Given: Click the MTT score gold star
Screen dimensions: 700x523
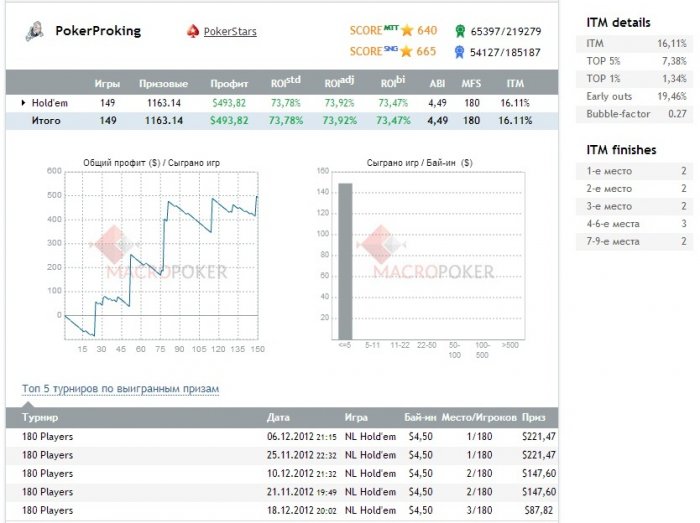Looking at the screenshot, I should click(407, 30).
